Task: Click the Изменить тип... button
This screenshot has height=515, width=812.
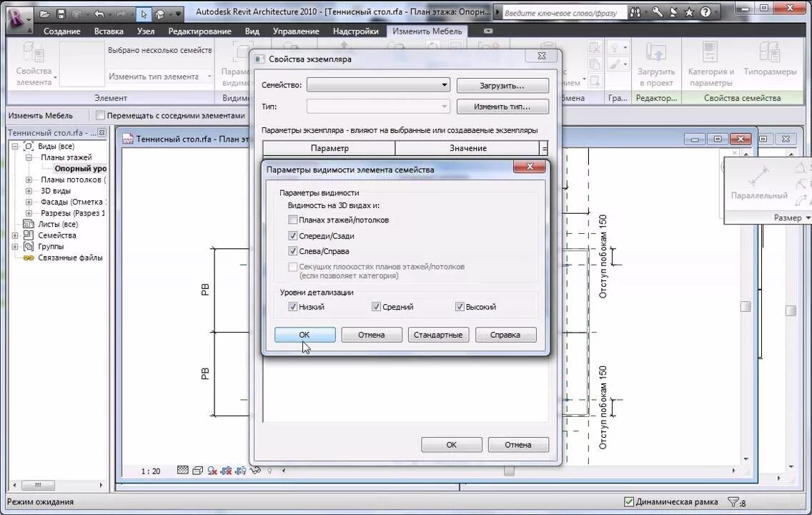Action: coord(502,107)
